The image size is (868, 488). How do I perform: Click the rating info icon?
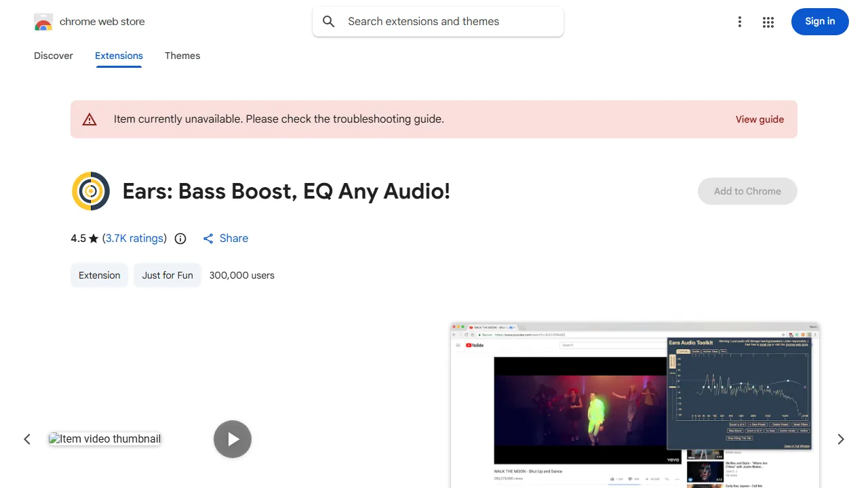tap(180, 238)
